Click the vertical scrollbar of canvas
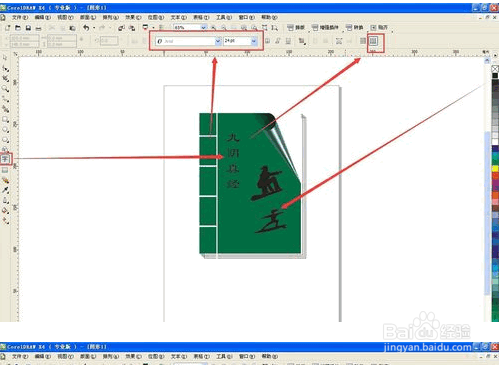 pos(487,213)
